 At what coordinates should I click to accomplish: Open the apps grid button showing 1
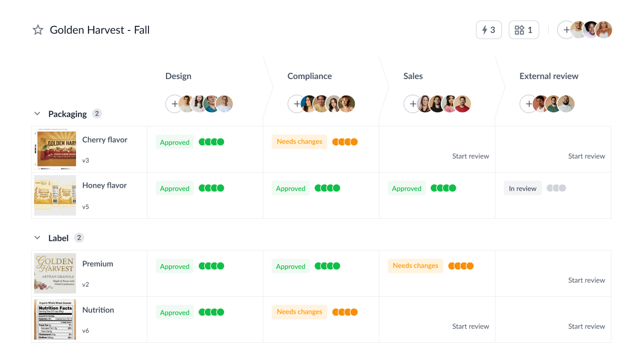(524, 30)
